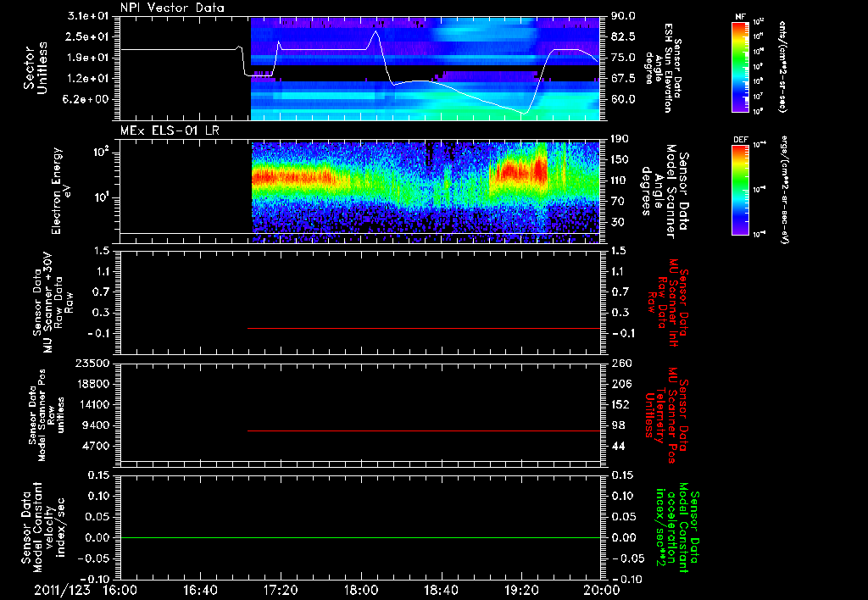The width and height of the screenshot is (868, 600).
Task: Click the '2011/123' date label
Action: coord(62,590)
